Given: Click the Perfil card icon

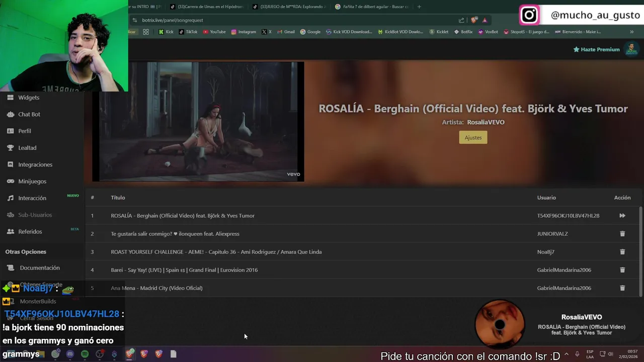Looking at the screenshot, I should 10,131.
